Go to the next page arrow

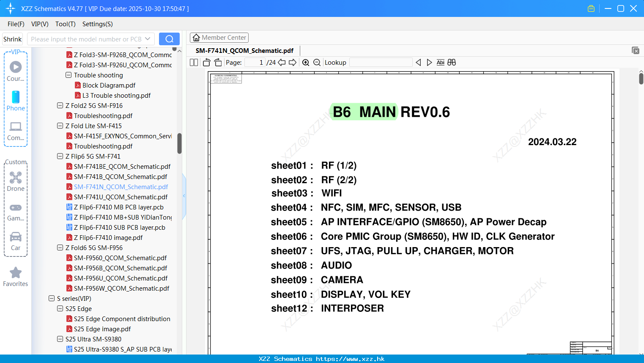[293, 62]
